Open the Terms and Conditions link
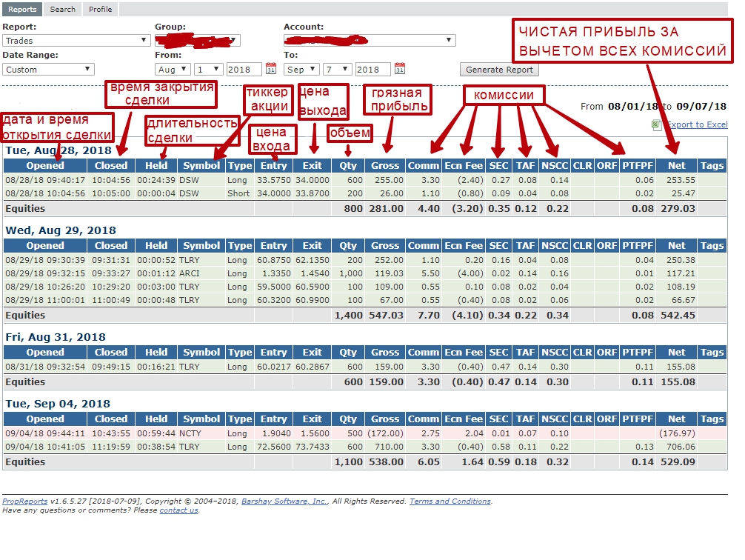This screenshot has width=745, height=560. pos(450,501)
